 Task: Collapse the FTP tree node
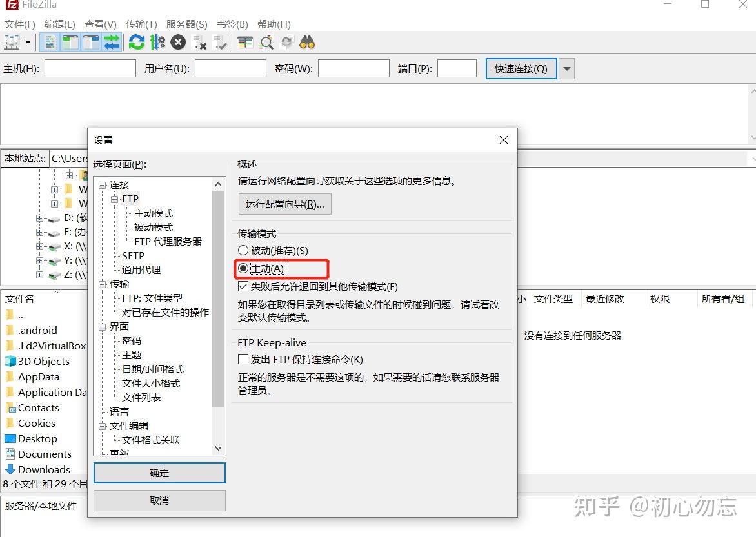115,199
